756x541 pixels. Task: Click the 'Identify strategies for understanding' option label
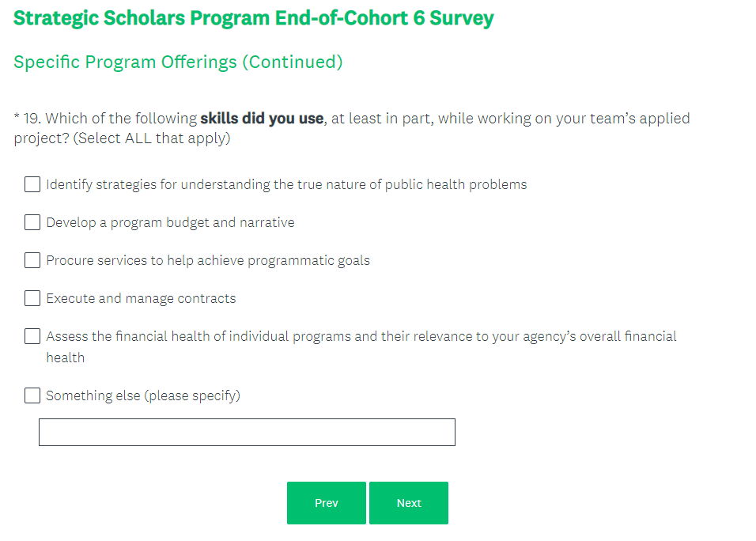point(286,184)
